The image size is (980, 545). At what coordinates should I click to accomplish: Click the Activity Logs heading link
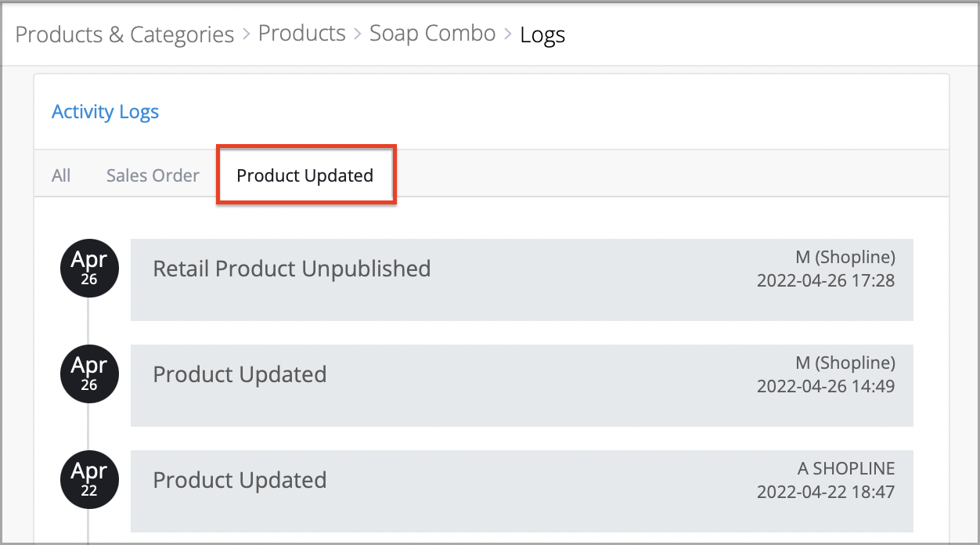click(105, 112)
